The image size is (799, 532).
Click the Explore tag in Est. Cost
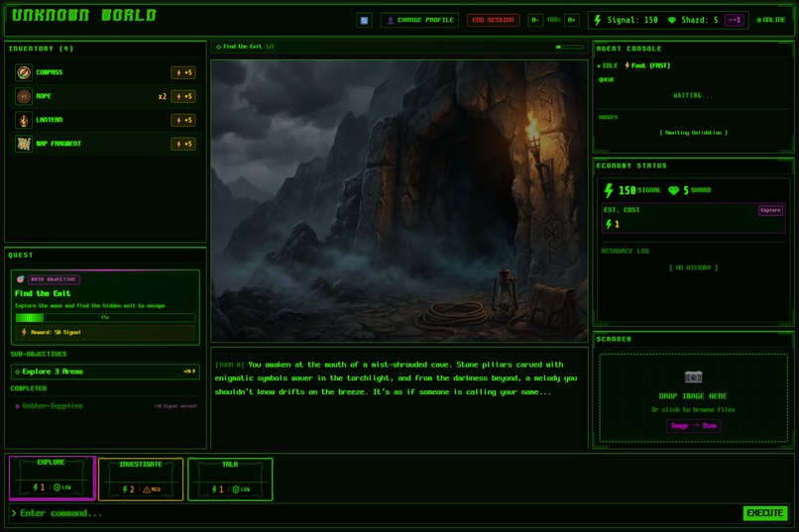pos(770,210)
